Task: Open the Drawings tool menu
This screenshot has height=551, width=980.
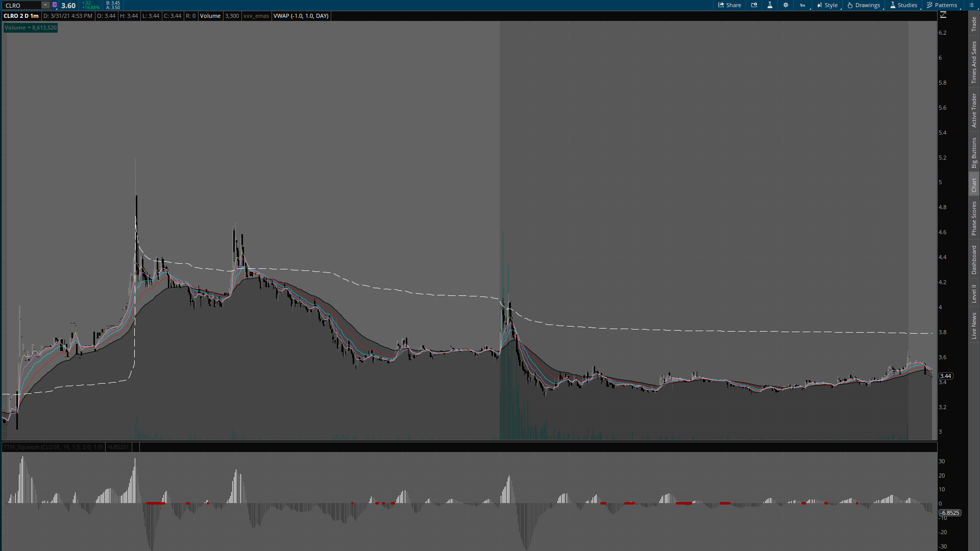Action: [864, 5]
